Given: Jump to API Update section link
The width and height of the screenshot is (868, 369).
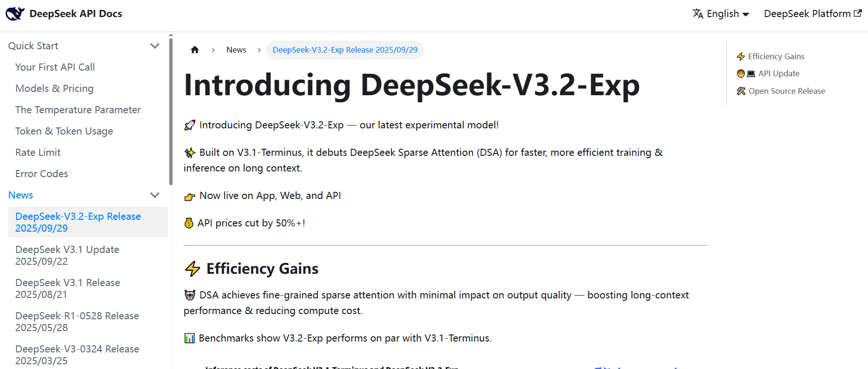Looking at the screenshot, I should tap(778, 73).
